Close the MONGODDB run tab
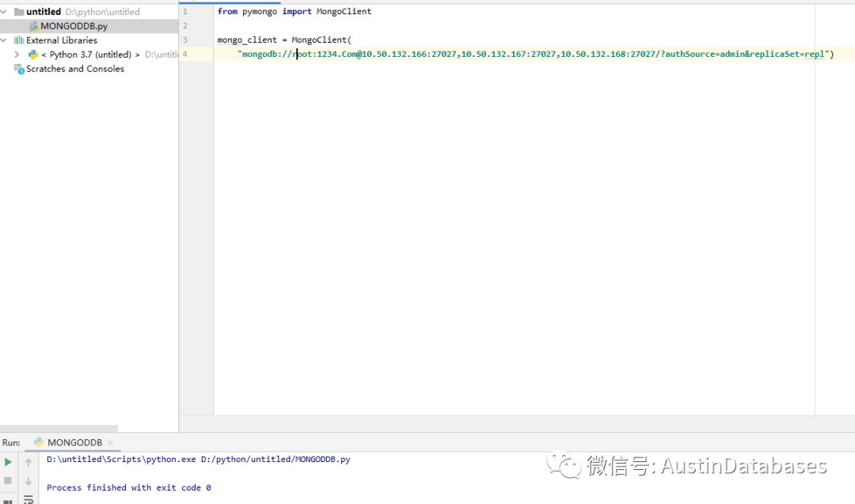 [110, 442]
